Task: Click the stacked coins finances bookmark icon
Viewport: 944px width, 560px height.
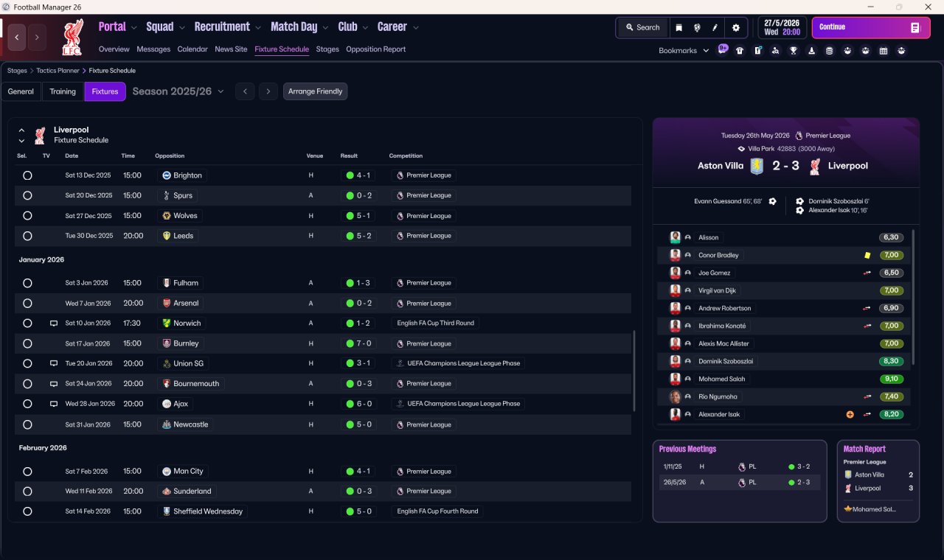Action: (x=830, y=51)
